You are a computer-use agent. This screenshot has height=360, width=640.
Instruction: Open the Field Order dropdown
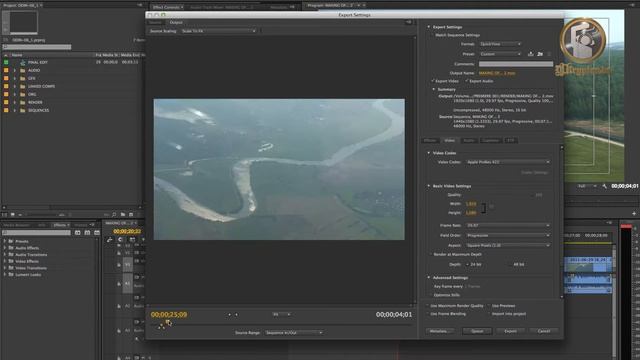click(x=508, y=236)
